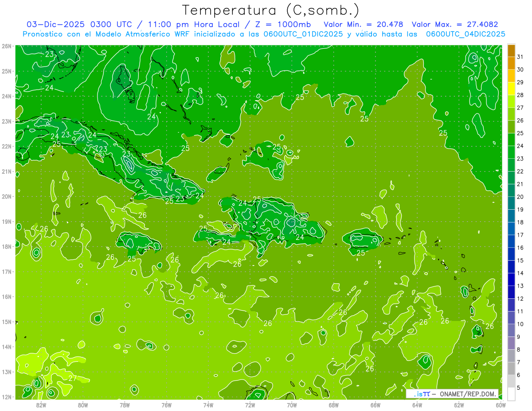Viewport: 532px width, 411px height.
Task: Select the 74W longitude axis label
Action: tap(208, 405)
